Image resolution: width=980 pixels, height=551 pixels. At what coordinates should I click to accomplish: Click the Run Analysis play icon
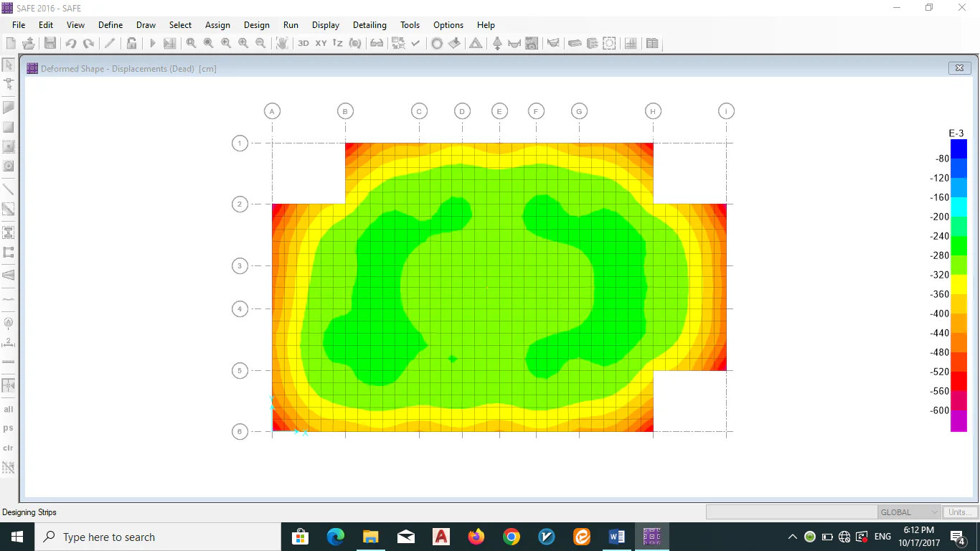(152, 44)
